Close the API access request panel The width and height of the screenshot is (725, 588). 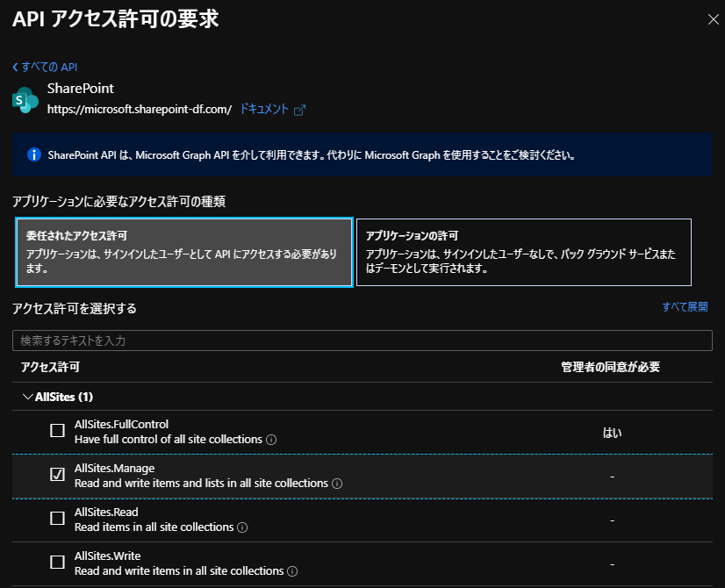point(713,19)
